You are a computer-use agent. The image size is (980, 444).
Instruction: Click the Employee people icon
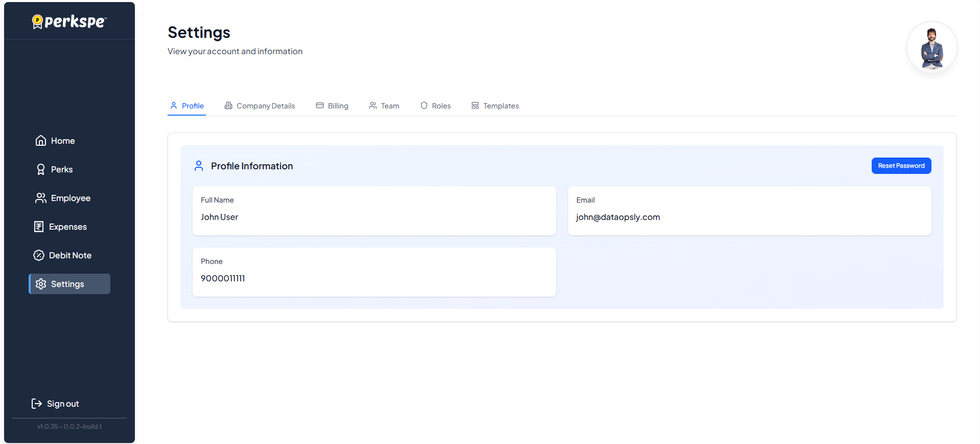(41, 198)
